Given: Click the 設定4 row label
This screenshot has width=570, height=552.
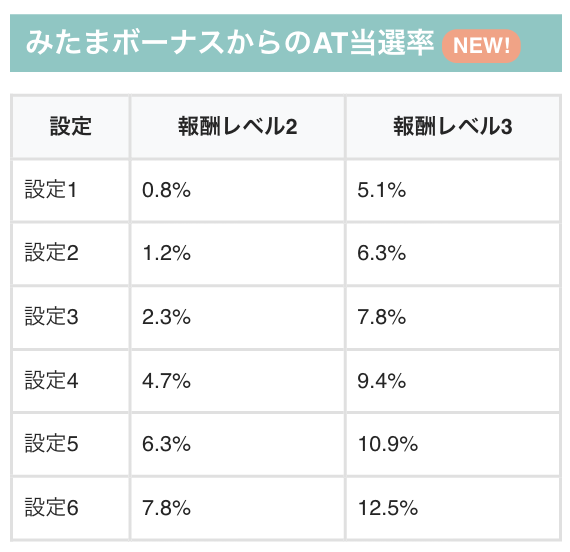Looking at the screenshot, I should pyautogui.click(x=71, y=381).
